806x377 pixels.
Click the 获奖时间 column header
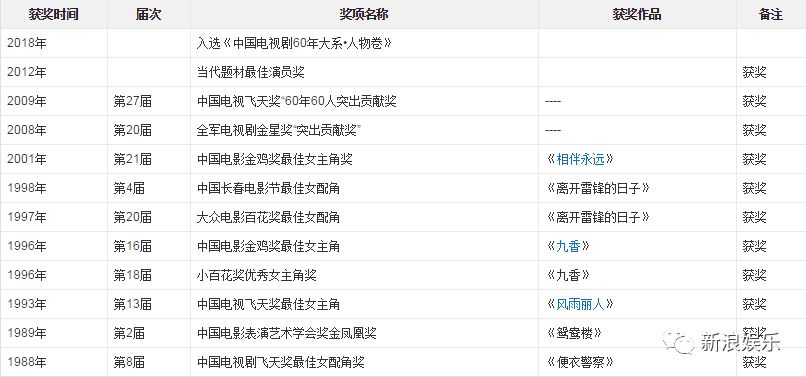pyautogui.click(x=53, y=14)
